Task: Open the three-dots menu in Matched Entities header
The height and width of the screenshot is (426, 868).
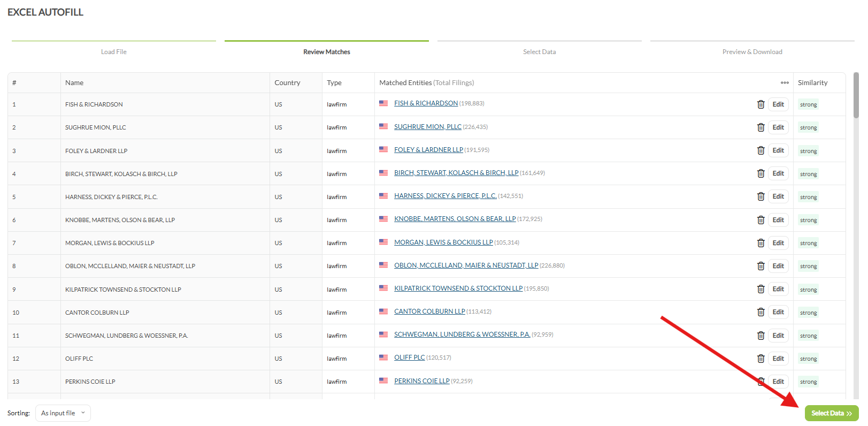Action: tap(785, 83)
